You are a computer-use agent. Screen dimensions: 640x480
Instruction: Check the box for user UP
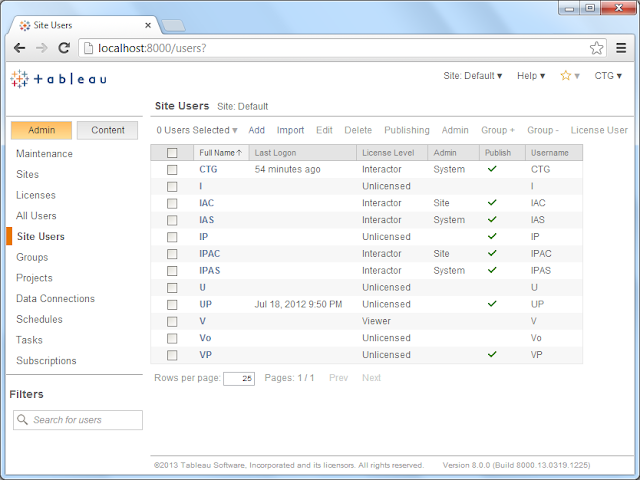172,304
